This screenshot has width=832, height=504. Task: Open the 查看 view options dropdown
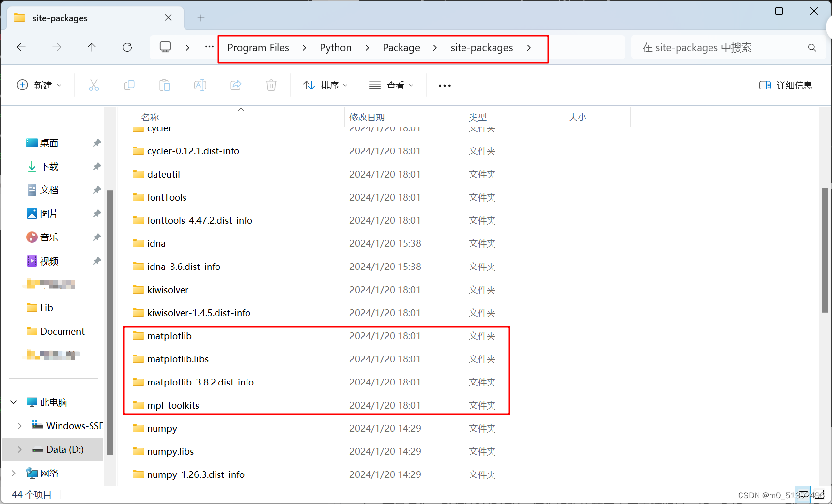coord(391,85)
